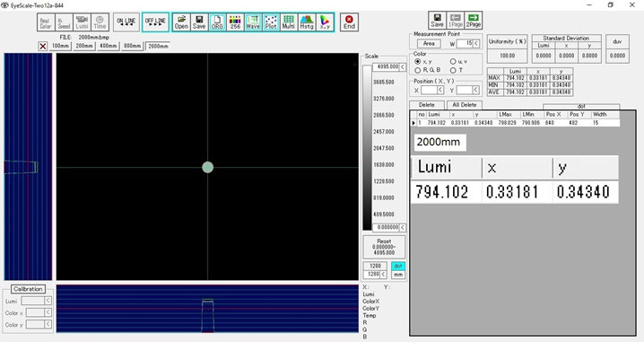644x342 pixels.
Task: Select measurement row 1 in table
Action: pyautogui.click(x=516, y=123)
